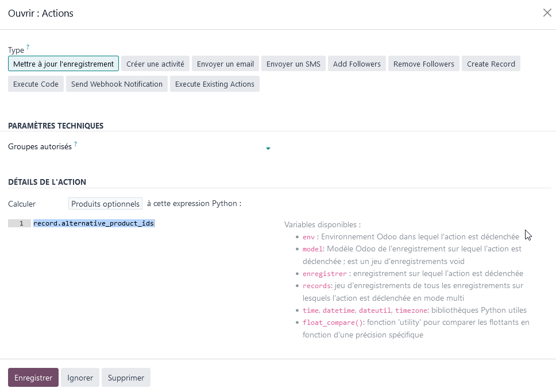Pick Envoyer un SMS as action type

pos(294,64)
